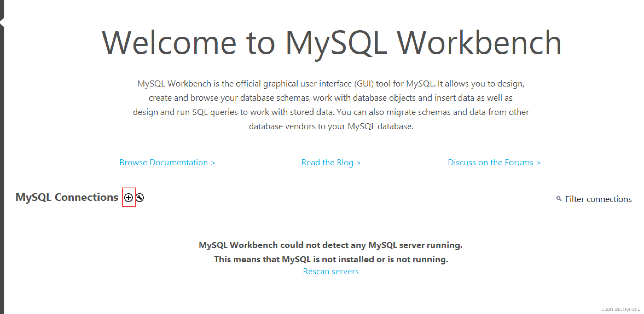Click the 'MySQL is not installed' message line
This screenshot has width=644, height=314.
(331, 259)
